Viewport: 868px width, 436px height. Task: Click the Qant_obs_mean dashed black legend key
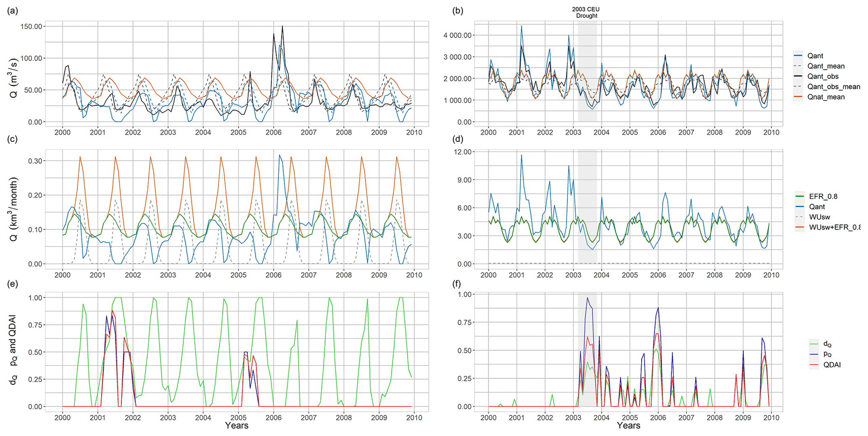point(798,87)
